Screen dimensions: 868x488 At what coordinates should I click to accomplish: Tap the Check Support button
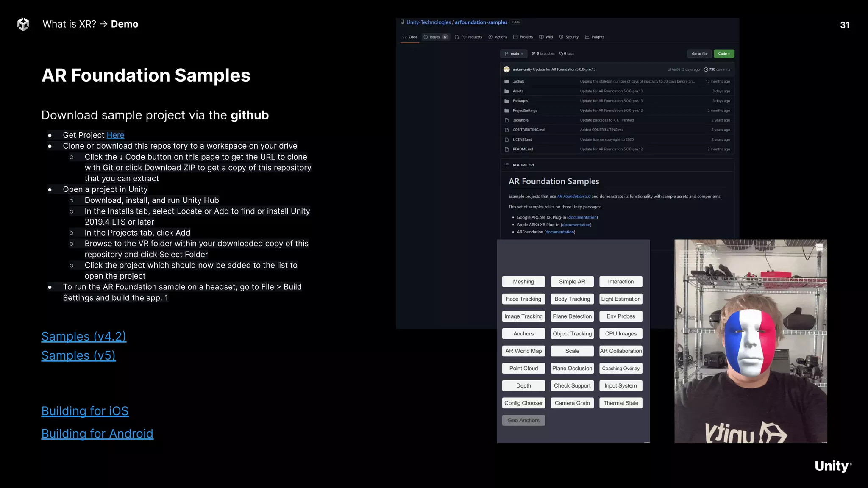point(572,386)
